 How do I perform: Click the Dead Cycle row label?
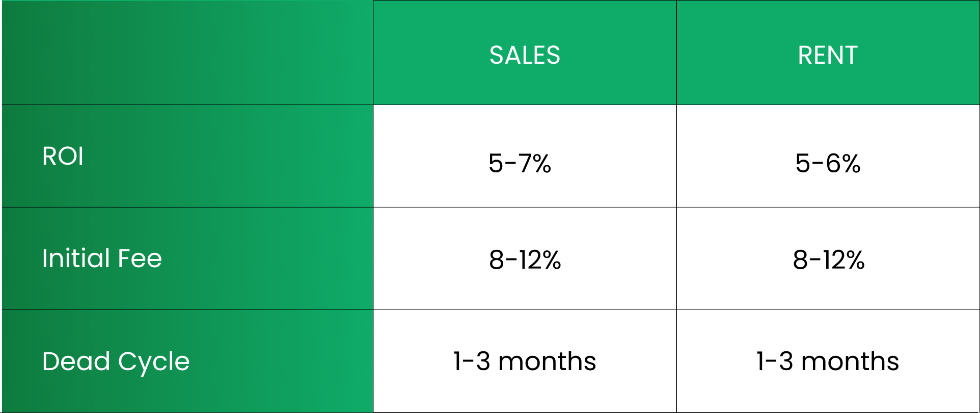[116, 362]
